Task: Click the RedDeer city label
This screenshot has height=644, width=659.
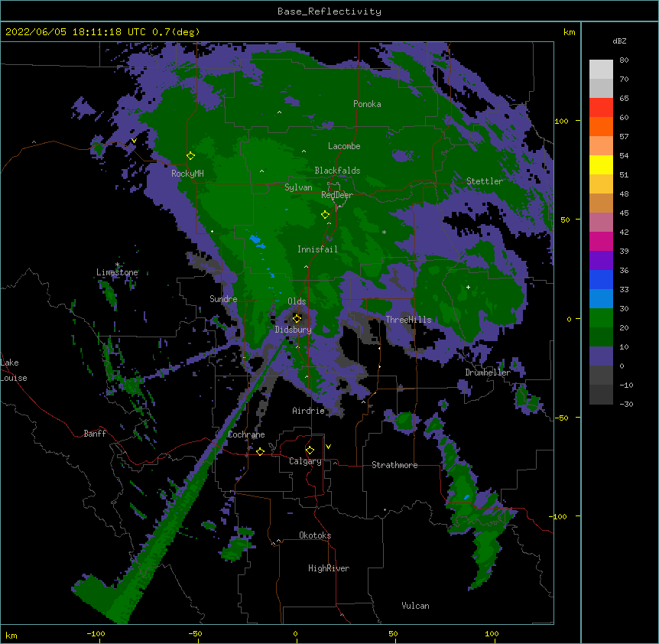Action: coord(336,195)
